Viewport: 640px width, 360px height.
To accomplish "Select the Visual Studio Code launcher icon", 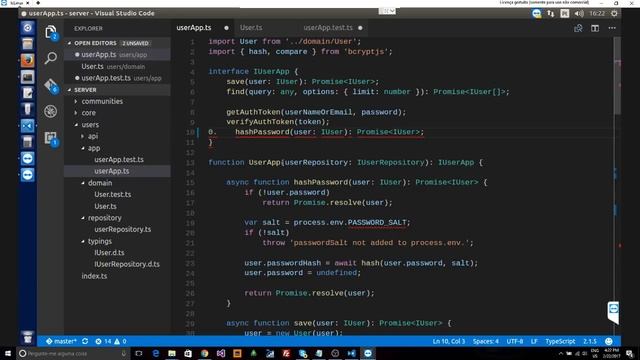I will [x=27, y=126].
